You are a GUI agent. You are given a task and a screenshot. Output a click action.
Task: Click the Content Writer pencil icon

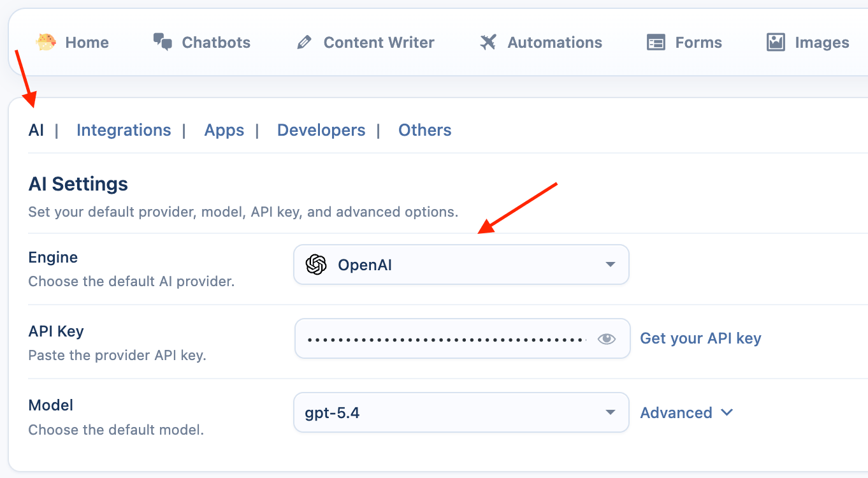click(305, 43)
